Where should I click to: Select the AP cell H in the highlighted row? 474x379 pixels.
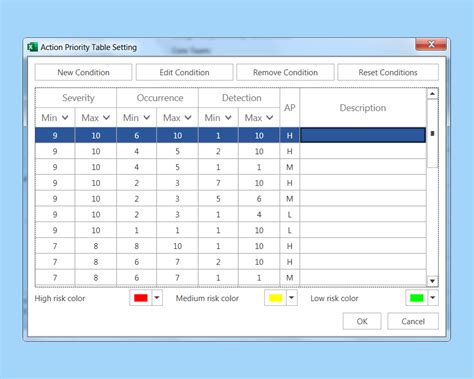[290, 135]
